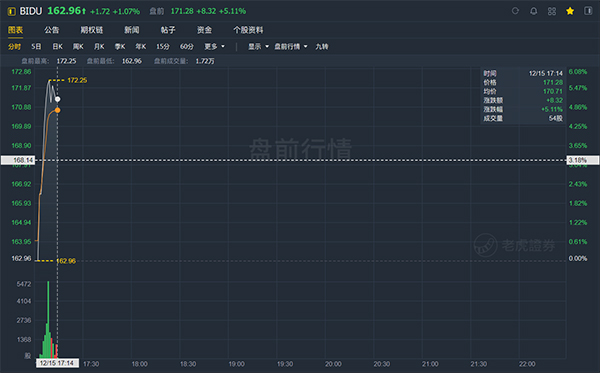Viewport: 600px width, 373px height.
Task: Expand the 更多 timeframe dropdown
Action: [x=214, y=47]
